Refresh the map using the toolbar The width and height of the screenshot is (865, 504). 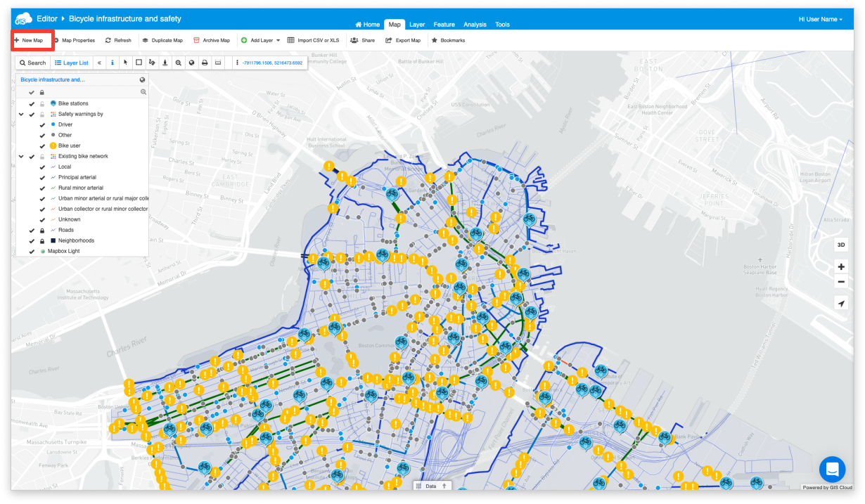point(117,40)
